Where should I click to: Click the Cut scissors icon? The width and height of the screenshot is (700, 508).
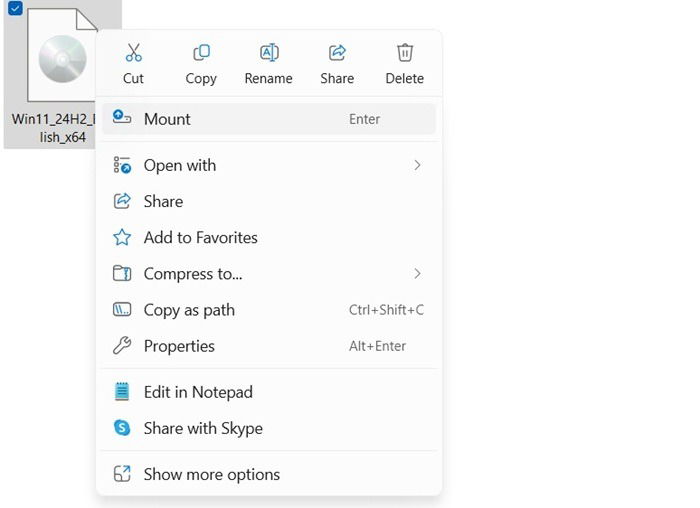pyautogui.click(x=133, y=53)
